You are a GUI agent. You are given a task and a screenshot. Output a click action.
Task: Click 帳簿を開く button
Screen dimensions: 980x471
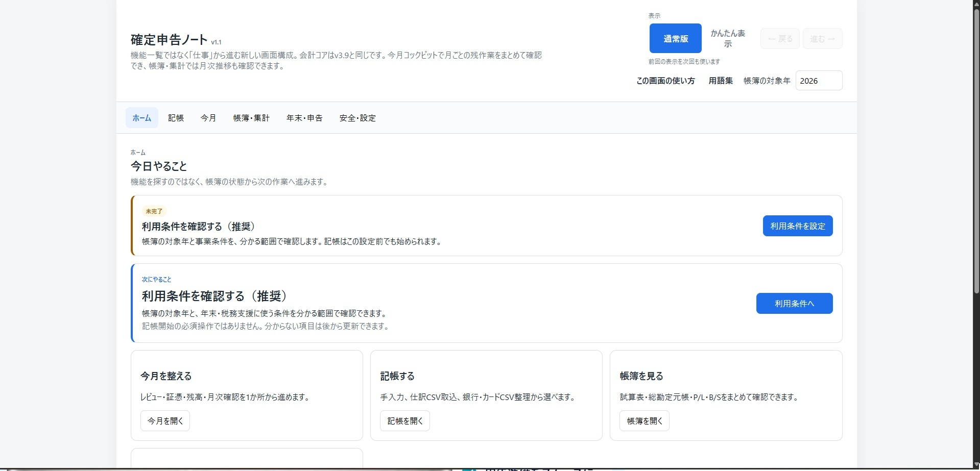[x=644, y=421]
